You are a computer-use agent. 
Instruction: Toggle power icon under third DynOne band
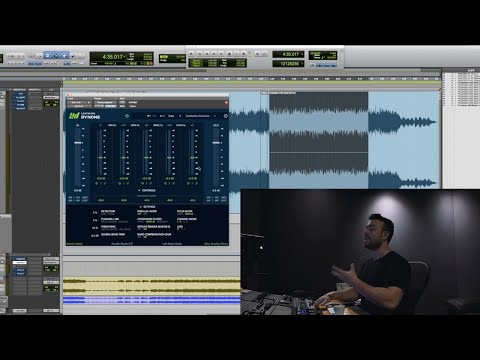tap(143, 183)
